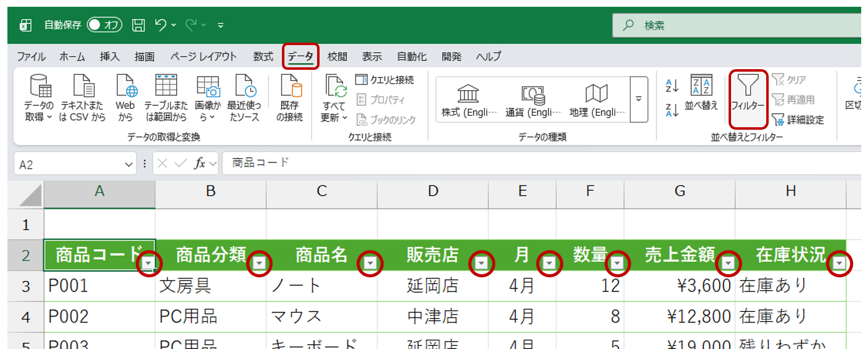The width and height of the screenshot is (868, 349).
Task: Switch to the 開発 tab
Action: point(452,56)
